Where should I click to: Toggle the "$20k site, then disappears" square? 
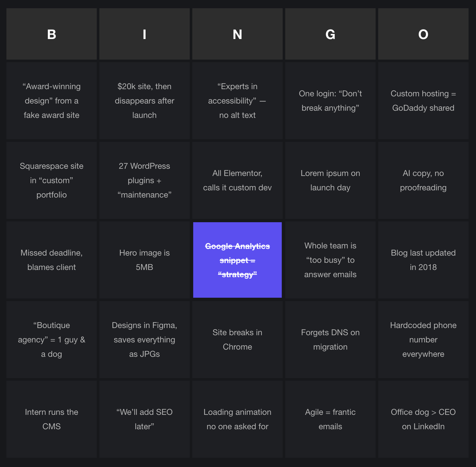pyautogui.click(x=144, y=101)
